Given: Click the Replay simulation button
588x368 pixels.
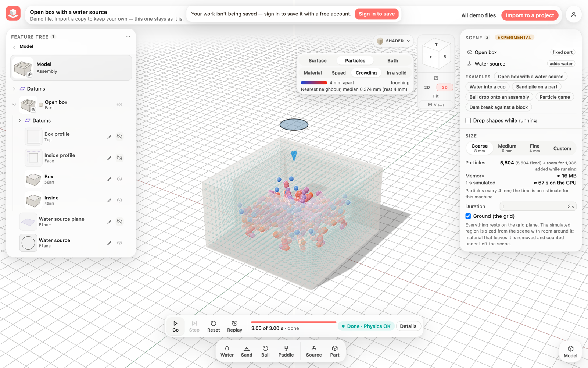Looking at the screenshot, I should point(234,326).
